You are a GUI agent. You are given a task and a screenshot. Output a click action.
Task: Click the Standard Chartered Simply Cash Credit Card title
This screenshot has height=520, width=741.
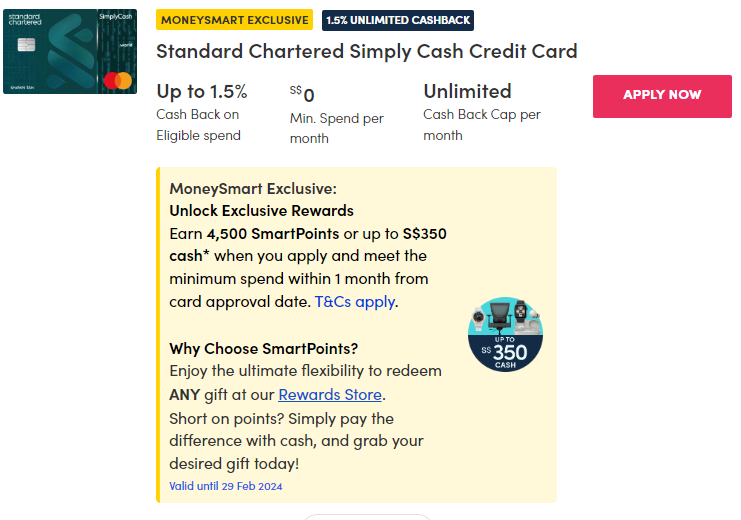(367, 51)
